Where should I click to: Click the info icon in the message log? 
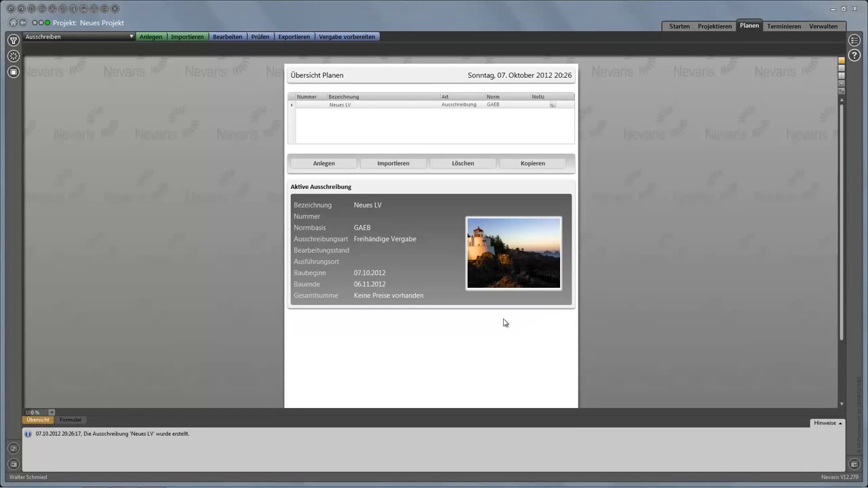pyautogui.click(x=28, y=434)
